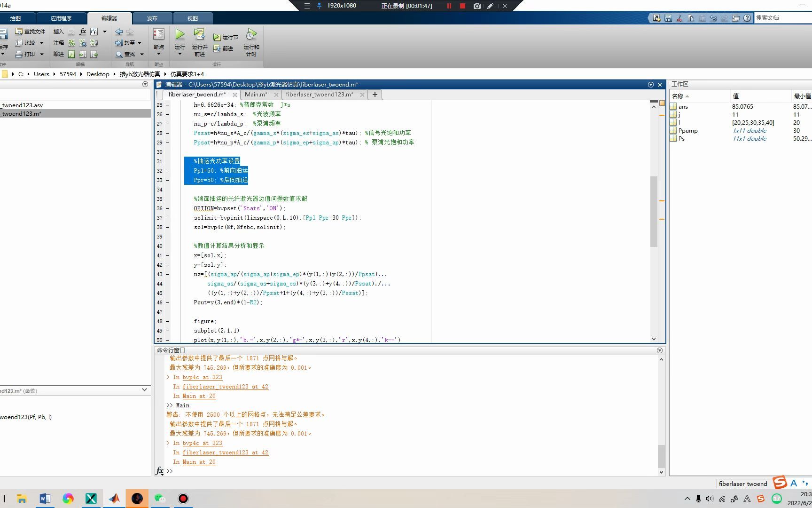Screen dimensions: 812x508
Task: Click the Run and Advance (运行并前进) icon
Action: (x=199, y=35)
